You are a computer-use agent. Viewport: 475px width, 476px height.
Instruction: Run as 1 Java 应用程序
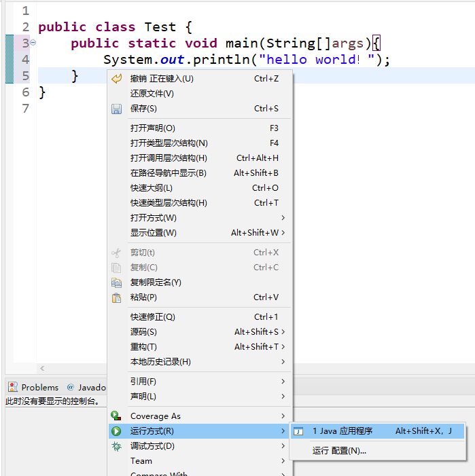(342, 431)
